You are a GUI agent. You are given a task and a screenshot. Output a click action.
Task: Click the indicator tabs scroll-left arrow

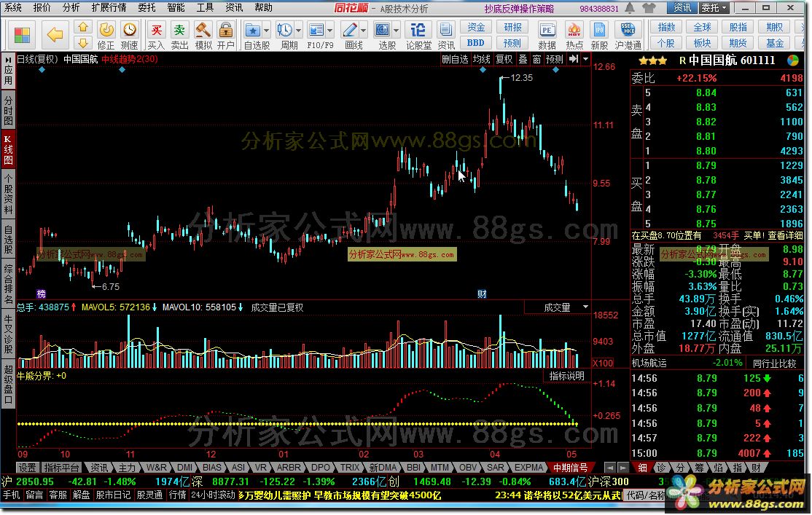(610, 468)
